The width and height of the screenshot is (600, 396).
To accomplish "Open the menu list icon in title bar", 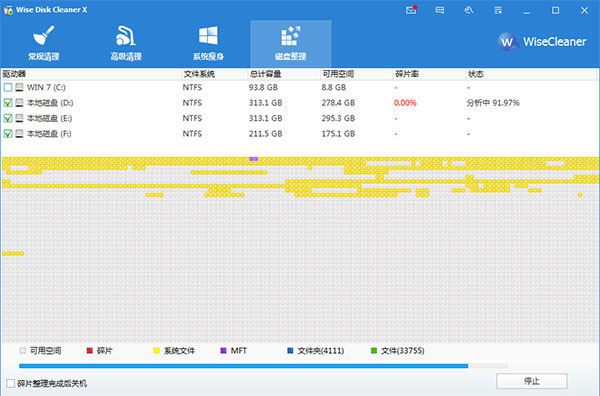I will (497, 10).
